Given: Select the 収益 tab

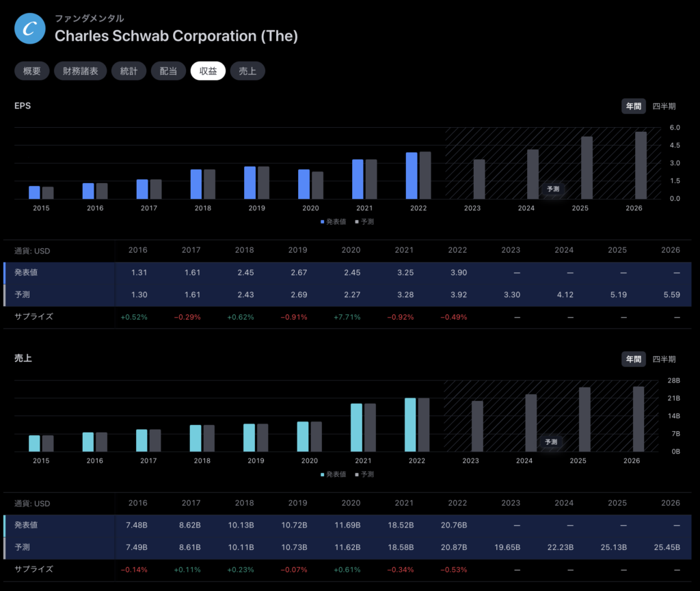Looking at the screenshot, I should click(208, 71).
